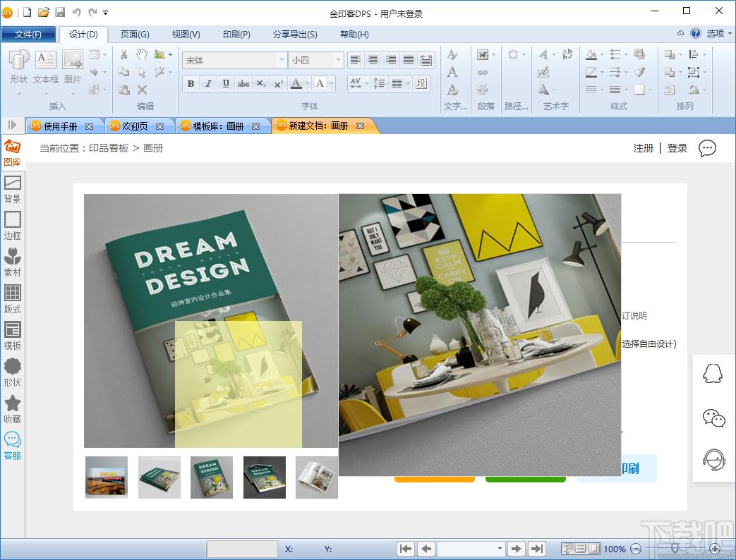Screen dimensions: 736x560
Task: Toggle italic formatting
Action: pyautogui.click(x=208, y=83)
